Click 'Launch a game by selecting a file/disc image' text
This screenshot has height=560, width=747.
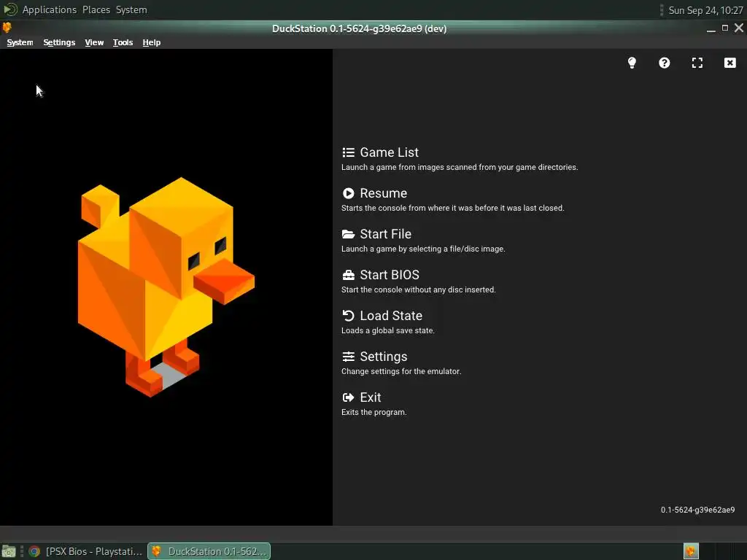pyautogui.click(x=423, y=249)
